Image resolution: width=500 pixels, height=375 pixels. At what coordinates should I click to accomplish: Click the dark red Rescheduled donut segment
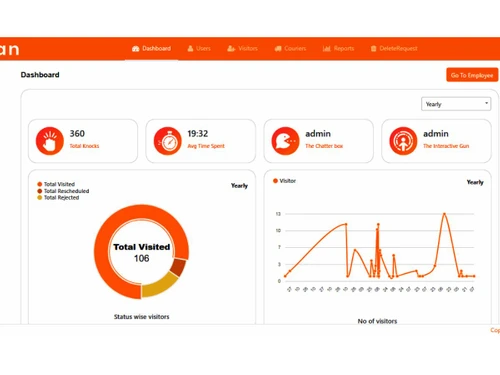[x=178, y=267]
